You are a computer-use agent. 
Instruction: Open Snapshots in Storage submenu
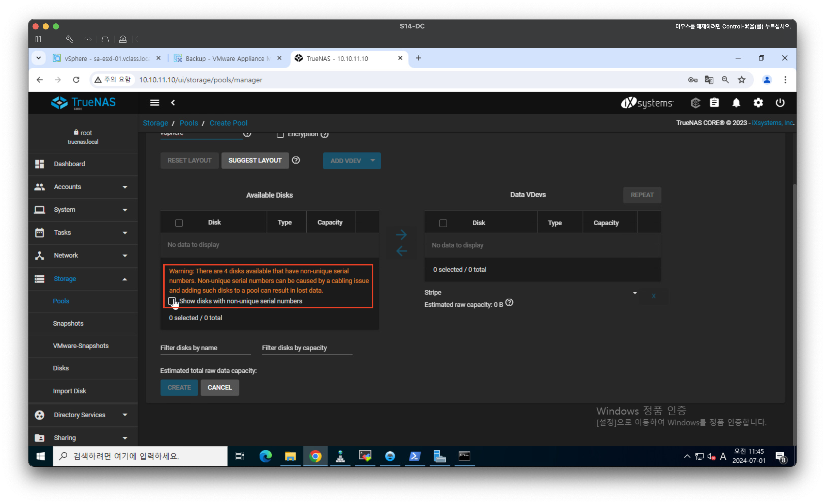(x=68, y=323)
